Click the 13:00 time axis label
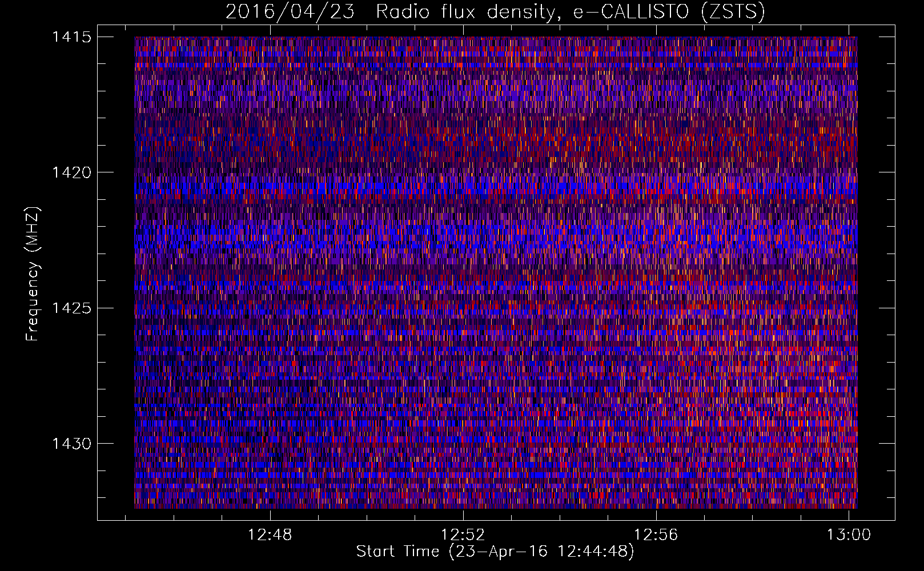 (849, 534)
